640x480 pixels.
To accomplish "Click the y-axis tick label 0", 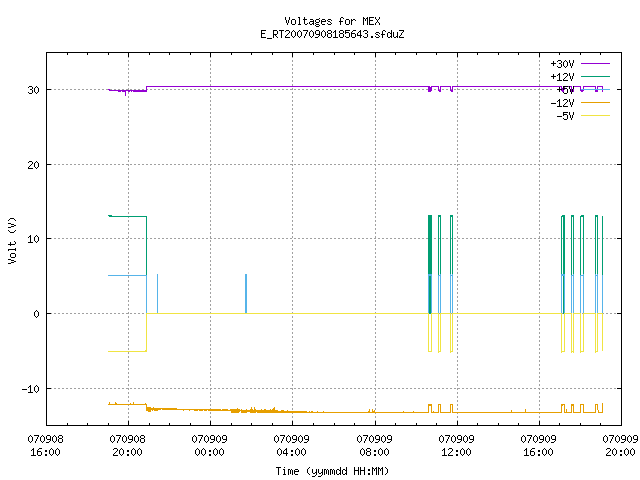I will click(x=37, y=314).
